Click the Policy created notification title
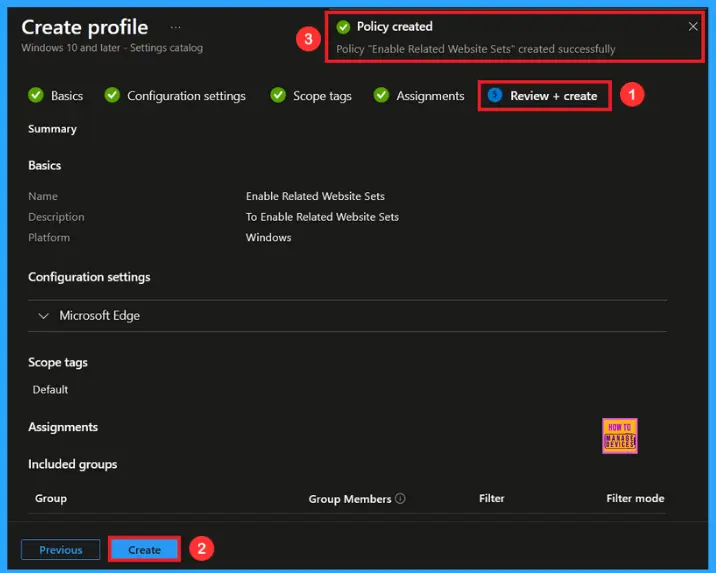 (395, 26)
